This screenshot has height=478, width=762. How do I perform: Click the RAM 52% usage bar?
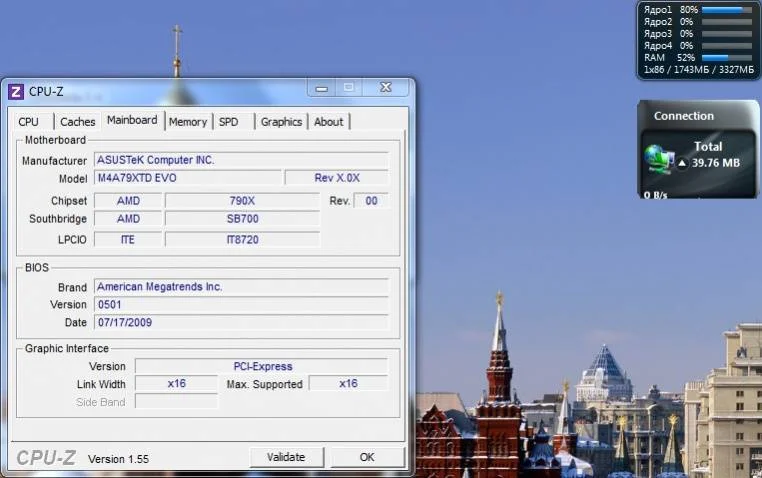[x=727, y=58]
